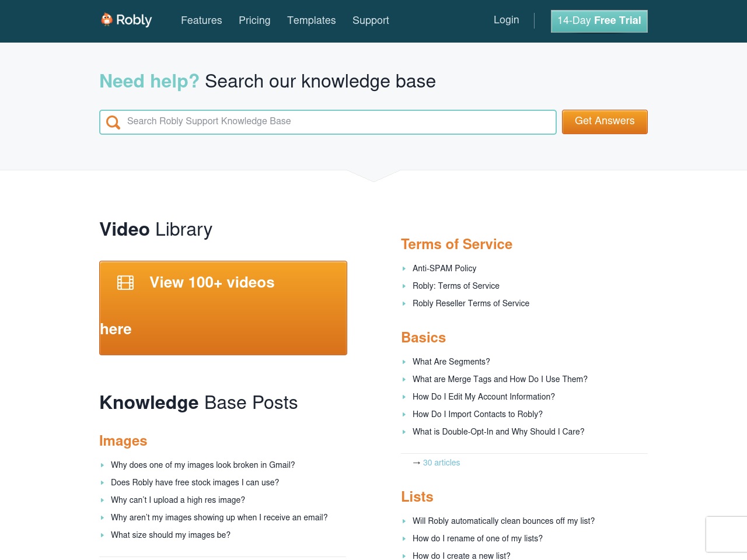This screenshot has height=560, width=747.
Task: Open the Merge Tags article link
Action: coord(500,379)
